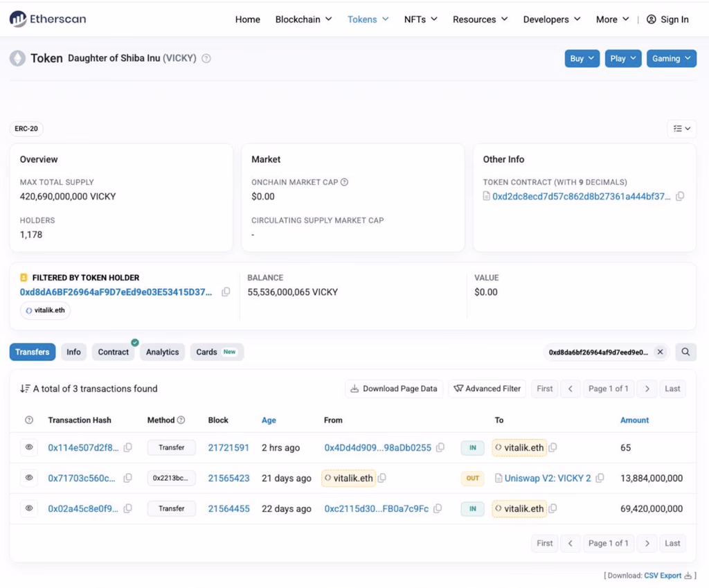Go to previous page in bottom pagination
709x588 pixels.
[x=571, y=543]
